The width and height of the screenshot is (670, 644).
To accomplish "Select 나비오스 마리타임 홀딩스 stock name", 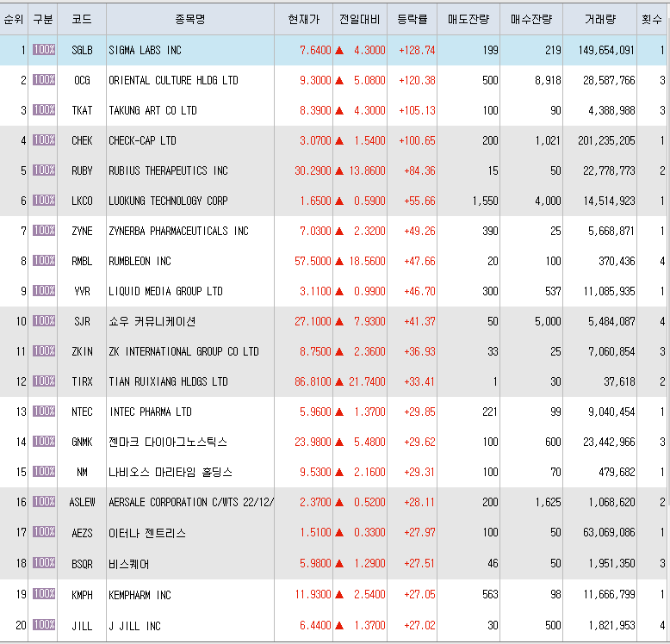I will coord(171,472).
